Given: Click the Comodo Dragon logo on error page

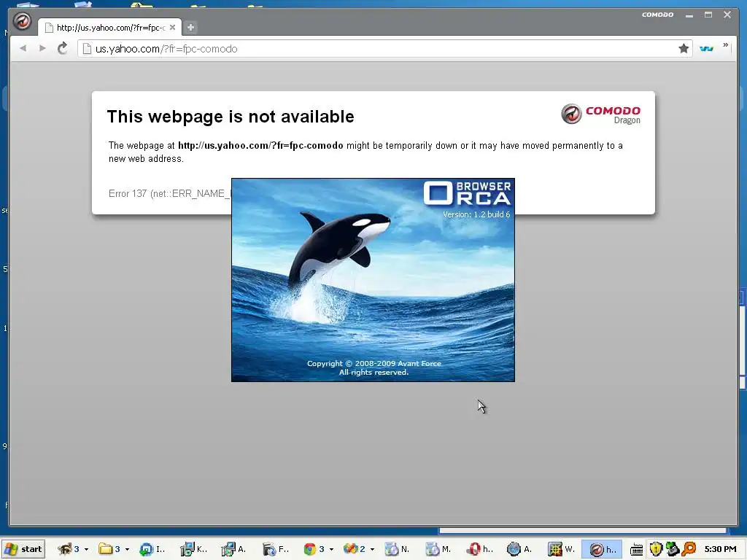Looking at the screenshot, I should (x=601, y=114).
